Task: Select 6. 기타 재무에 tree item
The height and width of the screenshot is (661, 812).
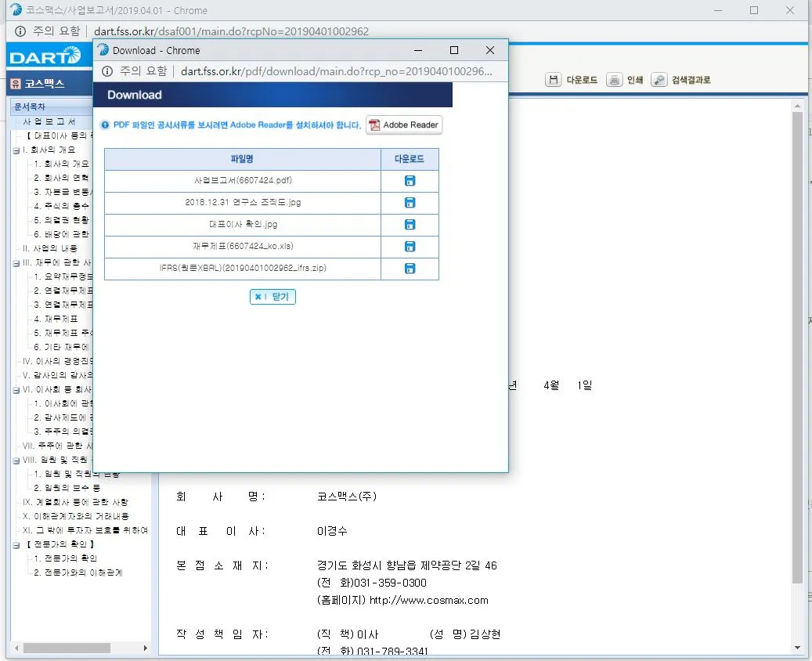Action: (61, 347)
